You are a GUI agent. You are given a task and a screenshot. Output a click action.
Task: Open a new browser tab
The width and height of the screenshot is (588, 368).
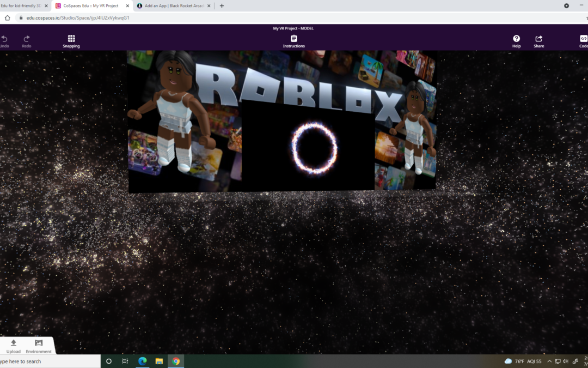click(x=222, y=5)
